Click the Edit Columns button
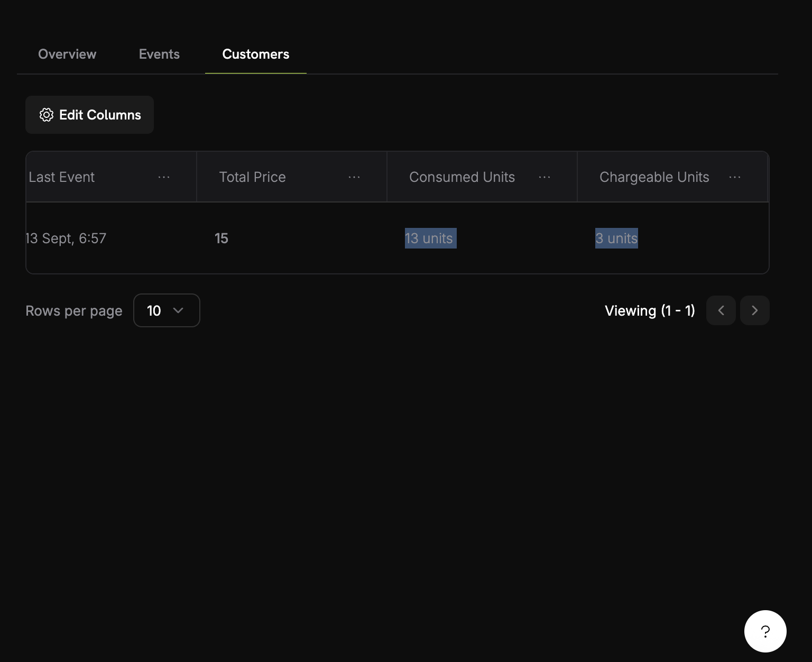This screenshot has height=662, width=812. tap(89, 115)
